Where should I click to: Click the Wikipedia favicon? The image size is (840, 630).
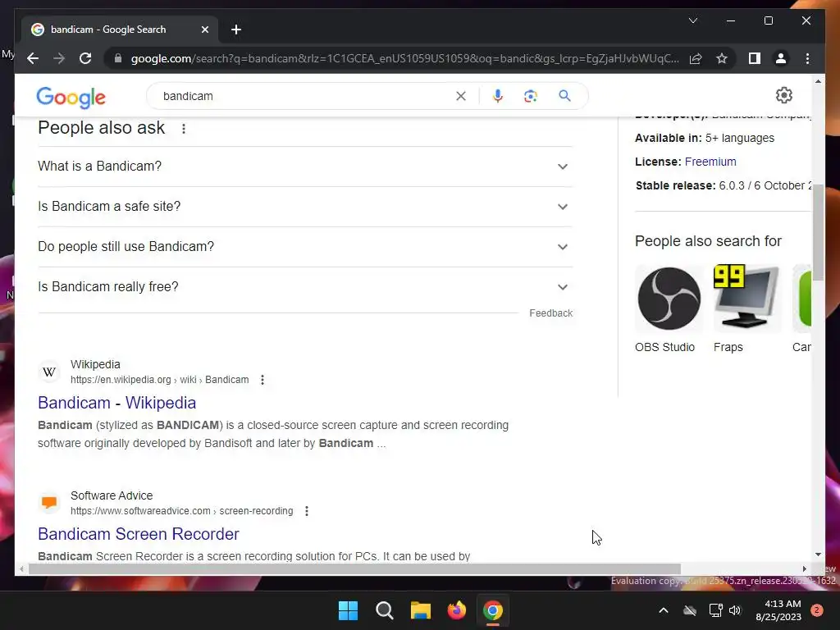coord(49,372)
